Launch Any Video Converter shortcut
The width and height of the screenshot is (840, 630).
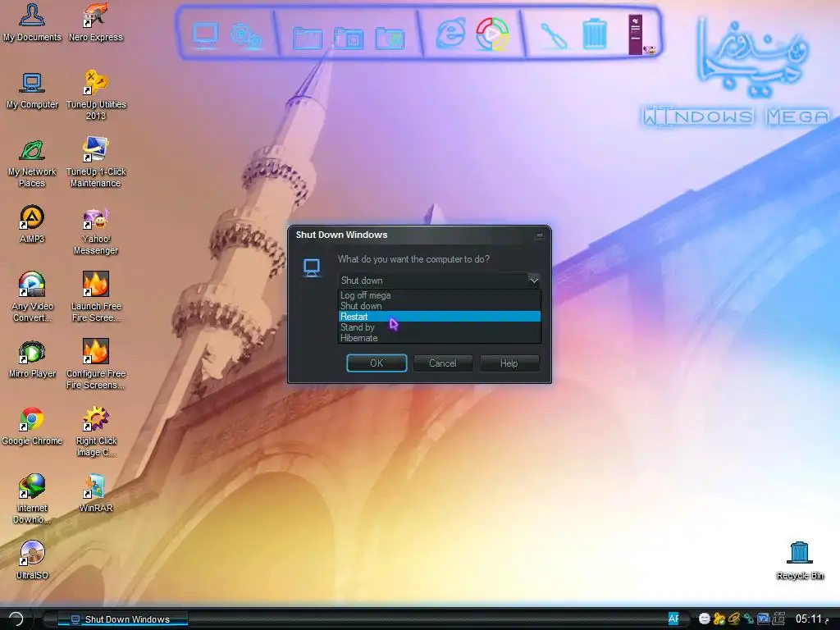point(32,297)
